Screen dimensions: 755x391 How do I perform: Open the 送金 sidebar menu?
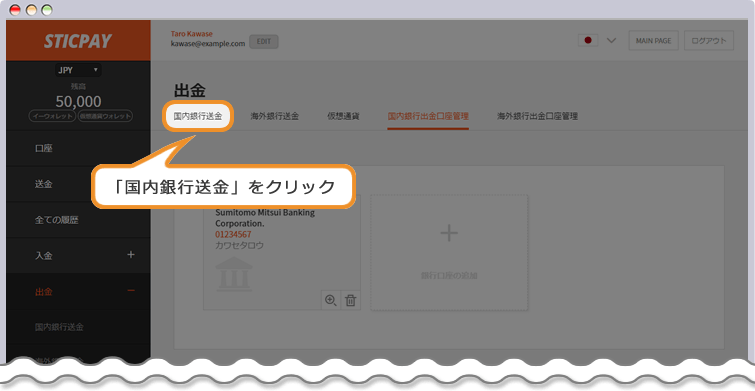tap(78, 184)
